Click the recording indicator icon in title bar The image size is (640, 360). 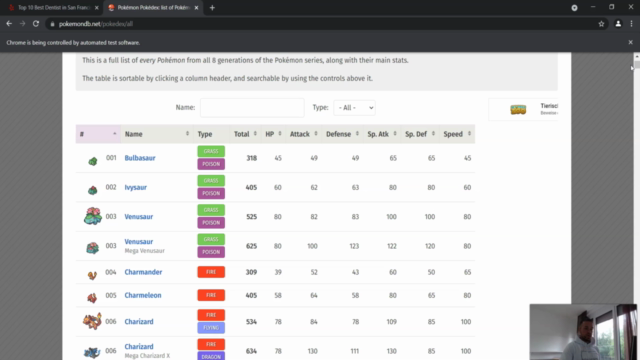click(x=574, y=8)
